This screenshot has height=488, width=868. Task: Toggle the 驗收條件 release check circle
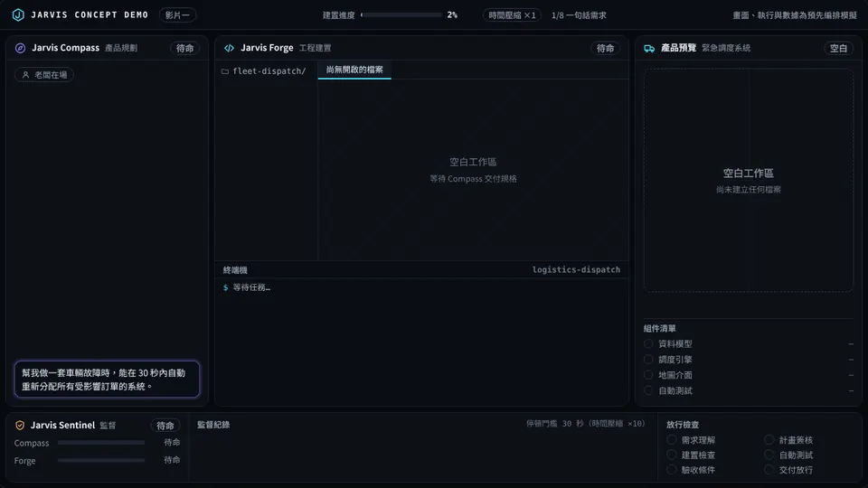pos(672,470)
